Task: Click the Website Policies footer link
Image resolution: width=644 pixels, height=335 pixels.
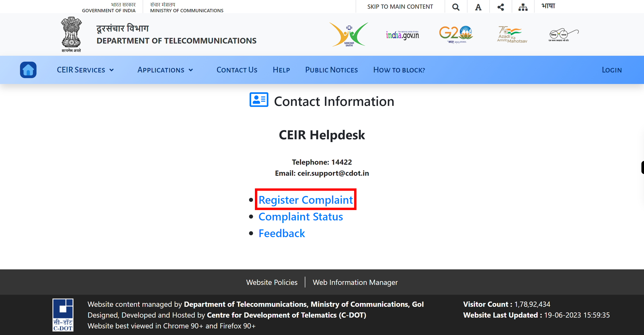Action: point(272,282)
